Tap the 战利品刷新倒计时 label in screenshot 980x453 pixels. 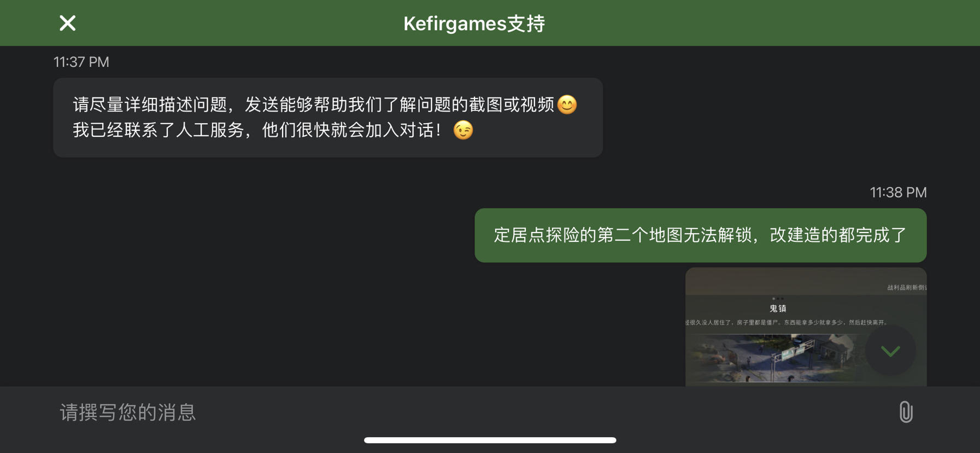point(907,288)
